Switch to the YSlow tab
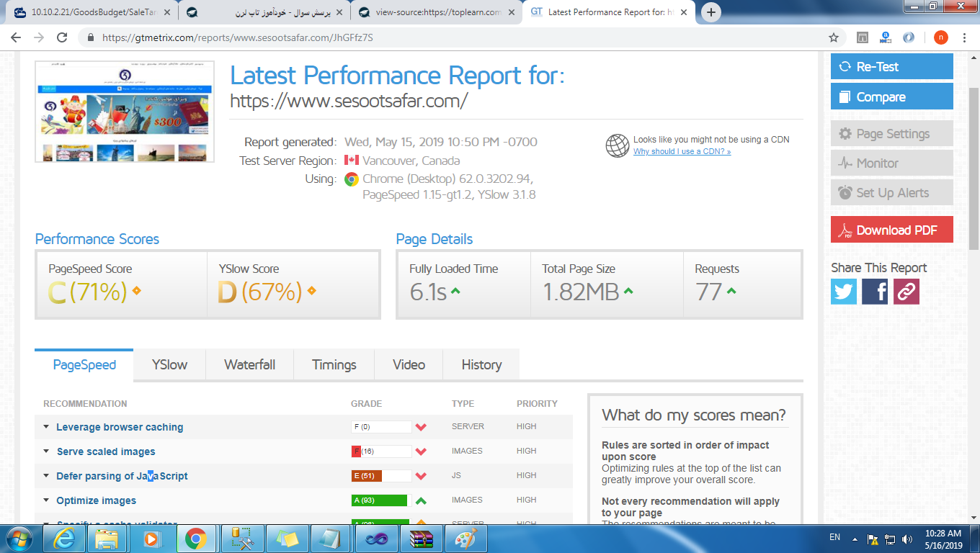 click(x=169, y=365)
